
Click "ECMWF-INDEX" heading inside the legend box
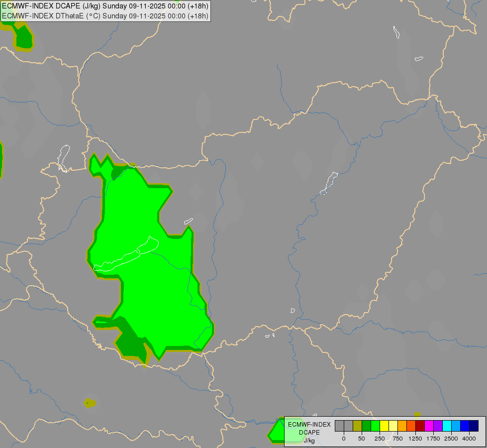click(x=309, y=425)
